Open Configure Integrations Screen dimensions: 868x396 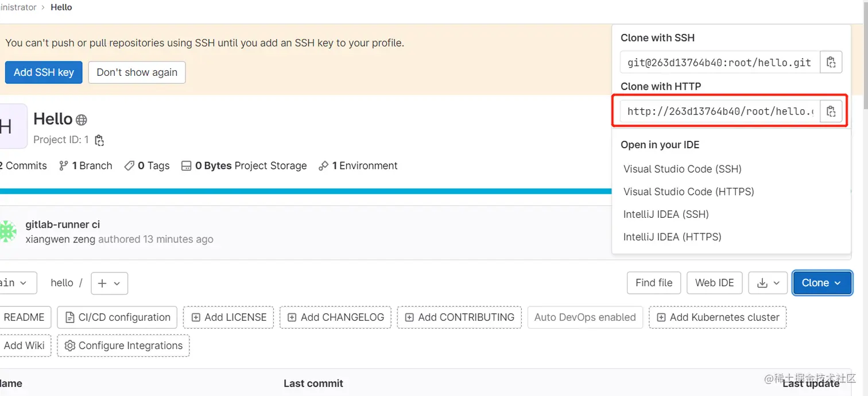(123, 345)
